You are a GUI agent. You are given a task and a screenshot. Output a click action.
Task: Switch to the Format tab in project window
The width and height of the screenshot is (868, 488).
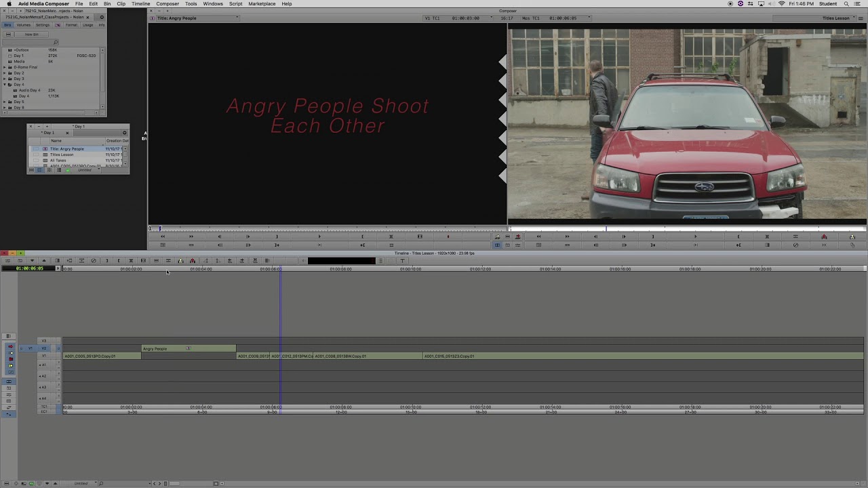tap(71, 25)
